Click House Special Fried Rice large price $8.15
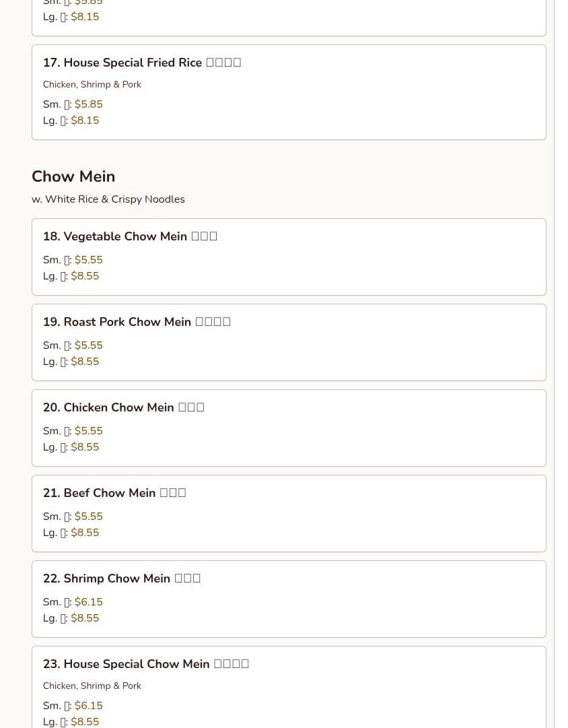Screen dimensions: 568x728 (85, 121)
